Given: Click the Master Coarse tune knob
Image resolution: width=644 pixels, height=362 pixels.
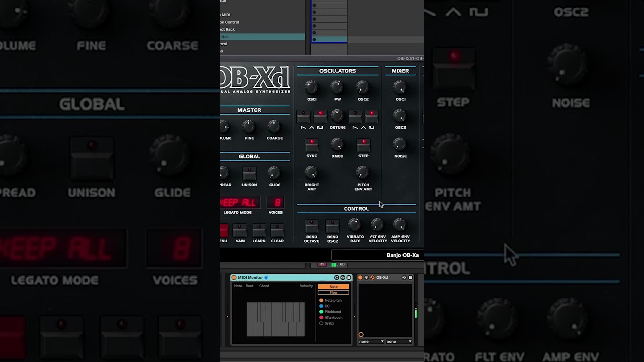Looking at the screenshot, I should [274, 126].
